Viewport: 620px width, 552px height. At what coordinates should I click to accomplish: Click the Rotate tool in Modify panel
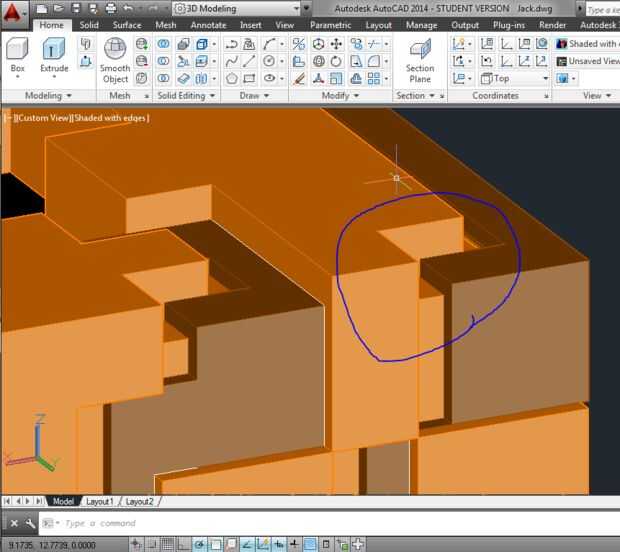[x=336, y=61]
